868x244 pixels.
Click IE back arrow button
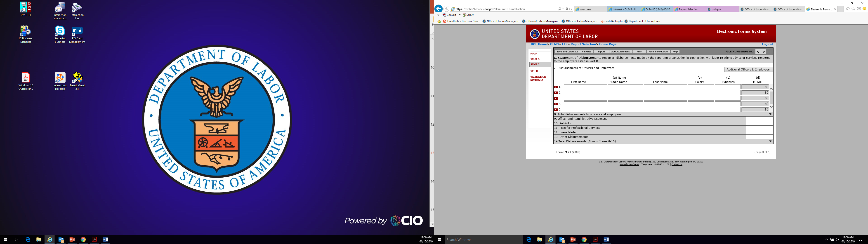[x=438, y=9]
